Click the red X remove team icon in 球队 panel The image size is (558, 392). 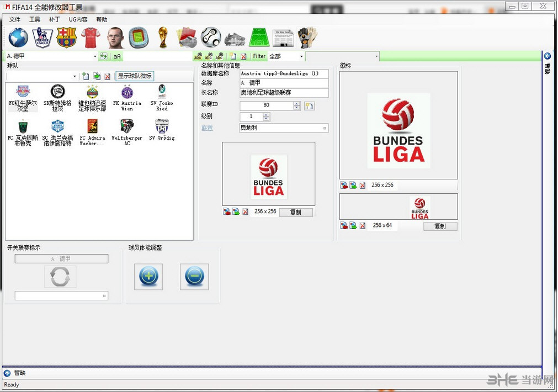108,76
